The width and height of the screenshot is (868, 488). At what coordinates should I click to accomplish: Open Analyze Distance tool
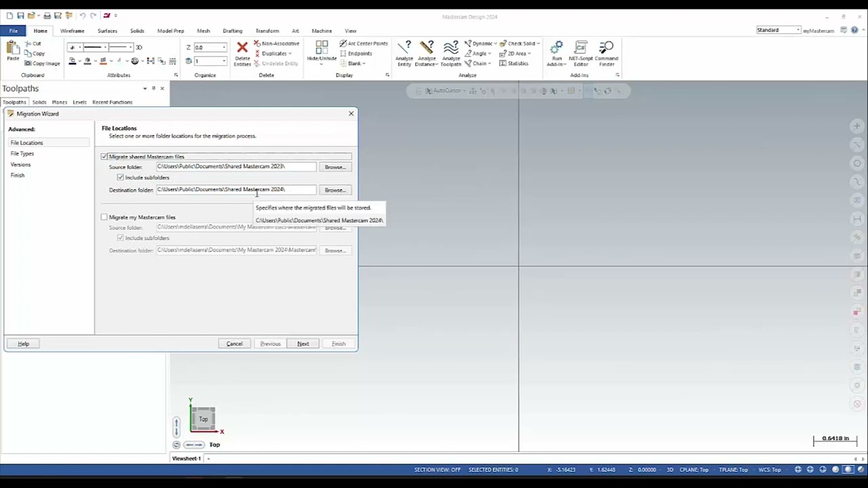pos(427,53)
